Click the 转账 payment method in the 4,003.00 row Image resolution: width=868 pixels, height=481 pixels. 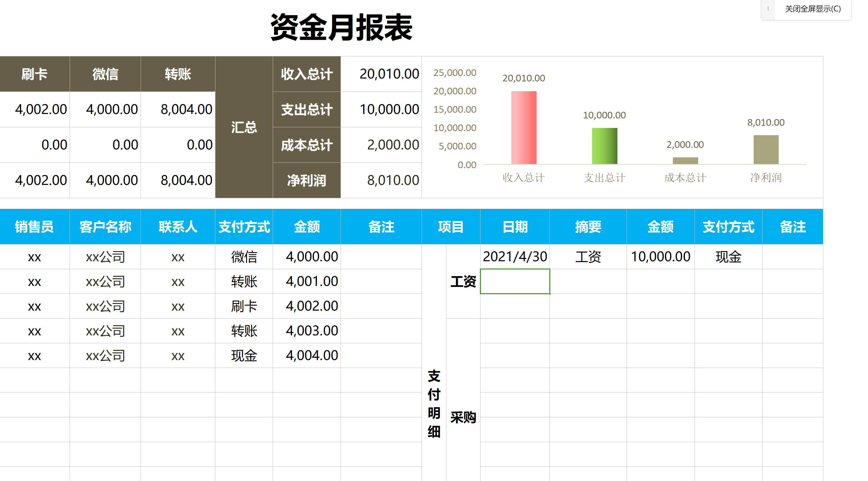point(244,331)
